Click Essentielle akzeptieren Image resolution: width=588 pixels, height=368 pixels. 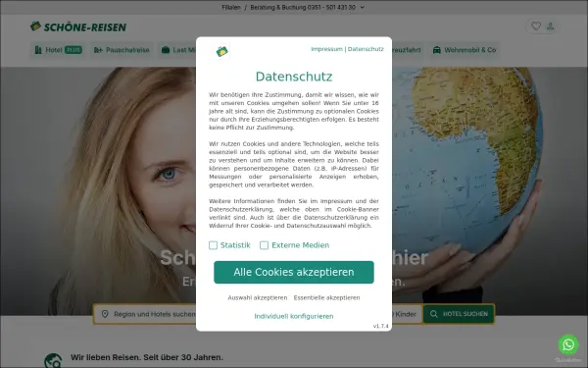click(326, 297)
